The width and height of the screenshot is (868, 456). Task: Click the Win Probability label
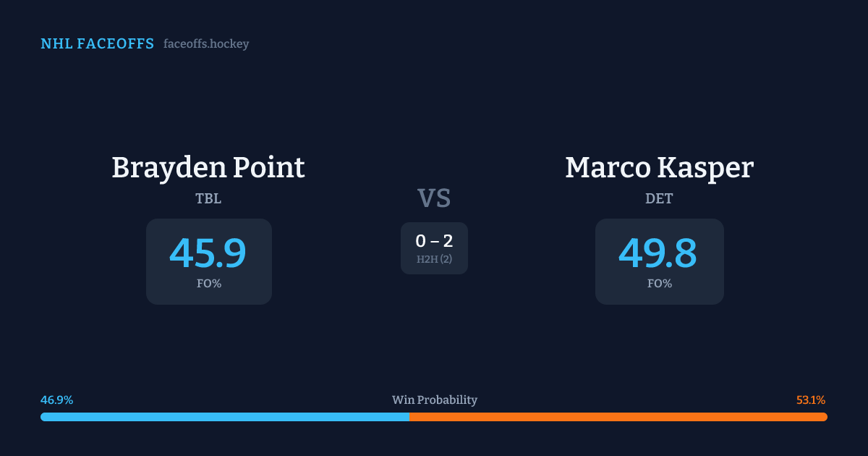pos(434,400)
